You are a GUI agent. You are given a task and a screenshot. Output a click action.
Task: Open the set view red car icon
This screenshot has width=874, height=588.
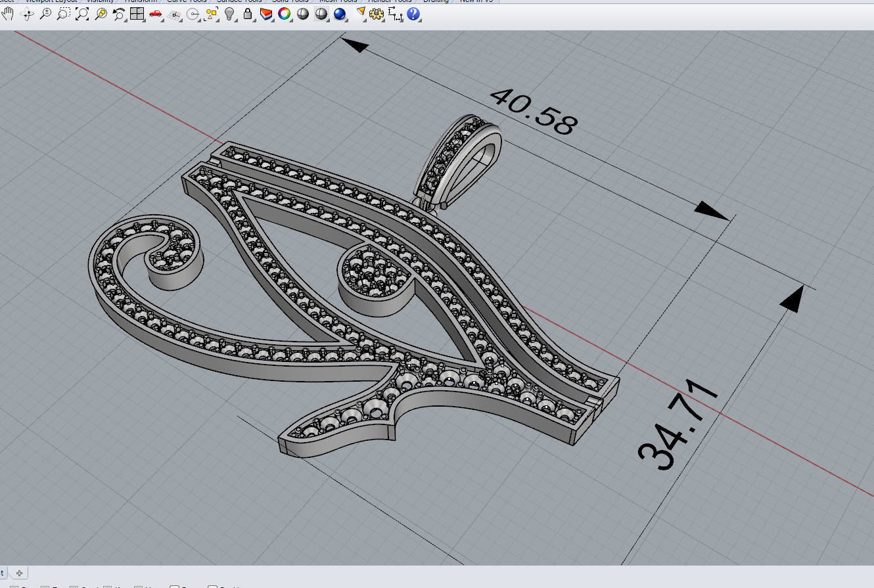click(x=156, y=14)
